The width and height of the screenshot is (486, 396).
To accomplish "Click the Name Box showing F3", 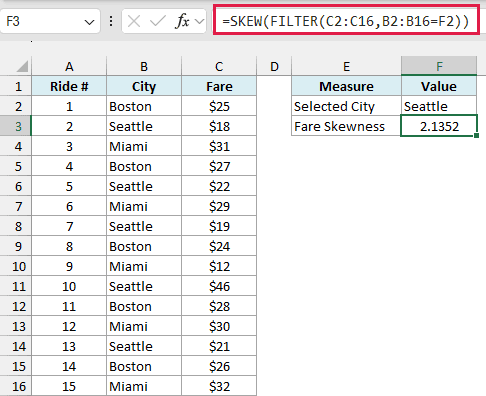I will 50,22.
